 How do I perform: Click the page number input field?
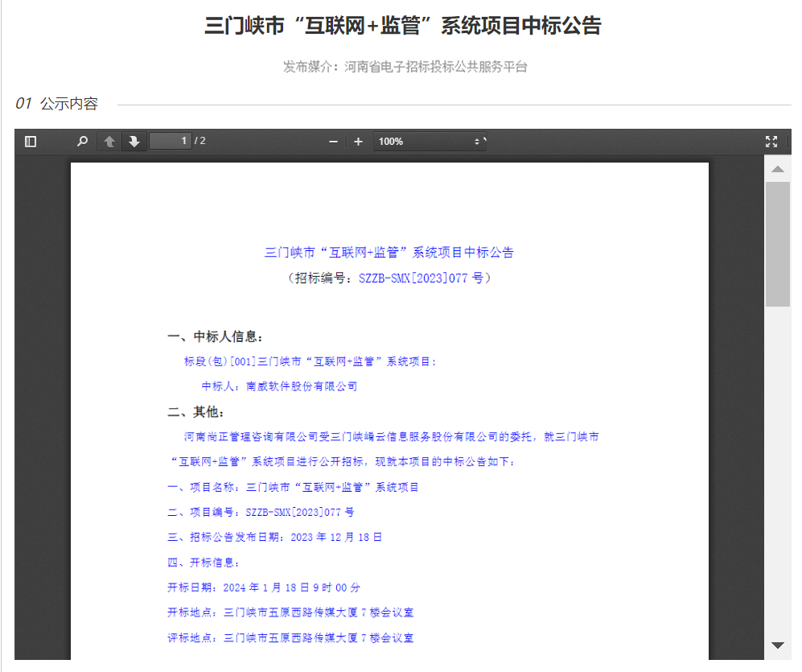click(x=171, y=142)
